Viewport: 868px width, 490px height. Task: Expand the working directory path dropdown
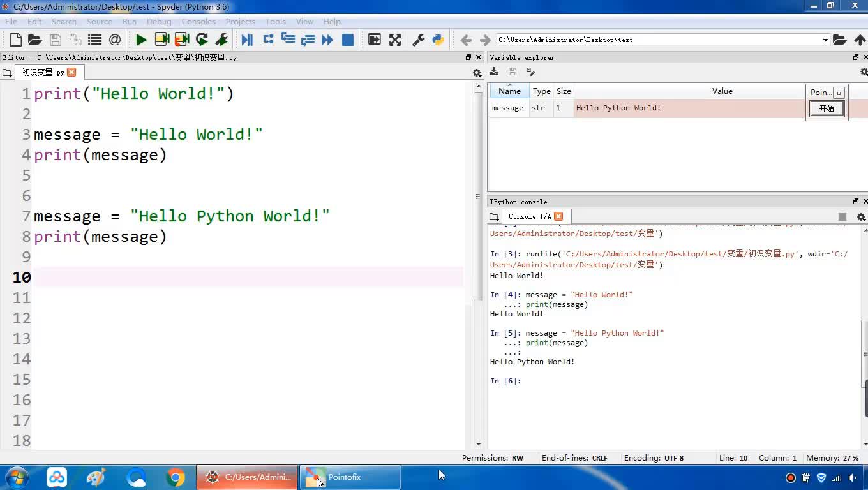tap(825, 40)
